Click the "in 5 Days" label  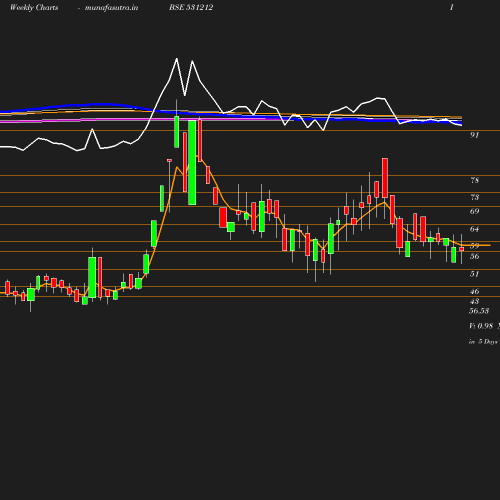[x=483, y=342]
